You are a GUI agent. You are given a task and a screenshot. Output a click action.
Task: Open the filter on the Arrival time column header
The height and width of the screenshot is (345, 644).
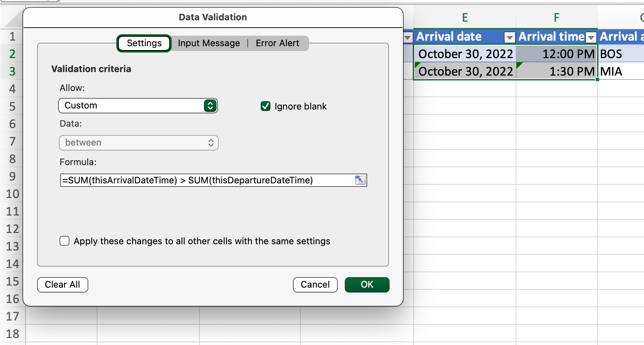(x=591, y=37)
